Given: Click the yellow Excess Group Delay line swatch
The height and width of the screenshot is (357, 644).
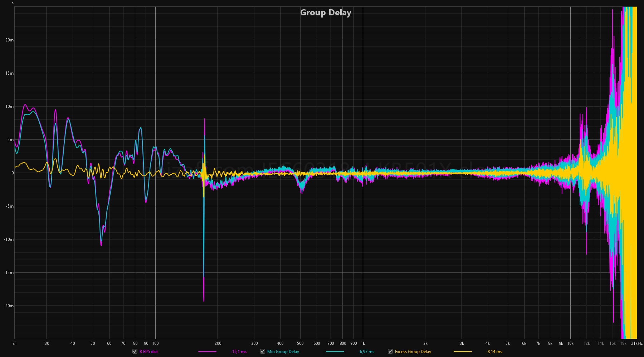Looking at the screenshot, I should click(x=463, y=352).
